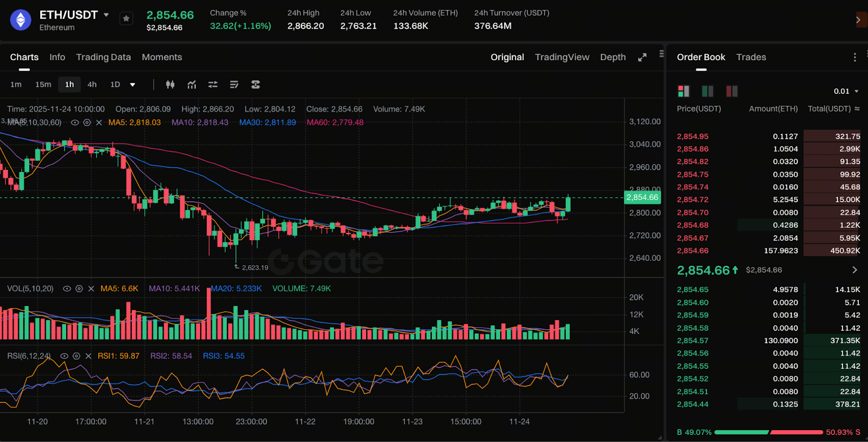Click the last chart toolbar icon
868x442 pixels.
[x=256, y=85]
